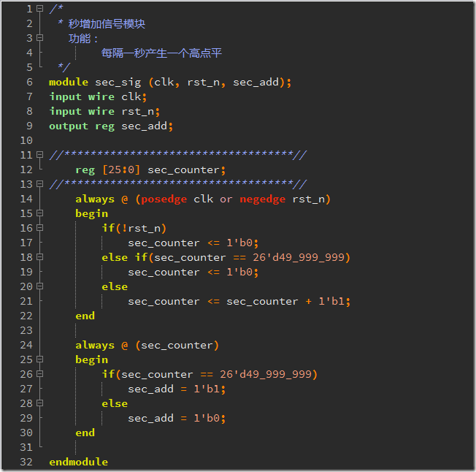Click 'end' keyword on line 30
476x472 pixels.
[85, 433]
